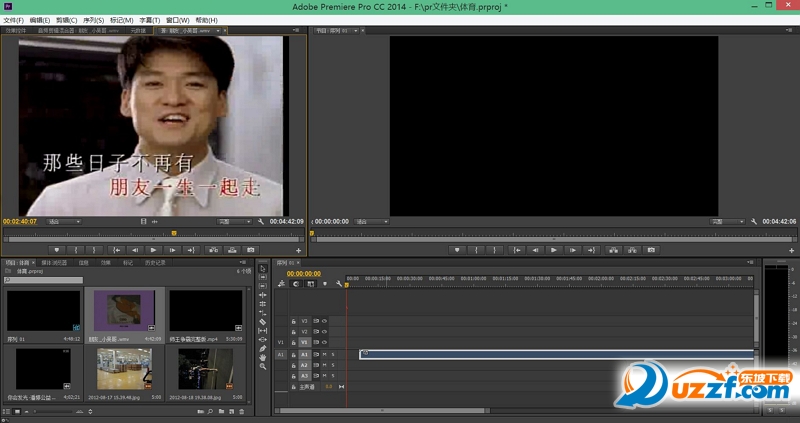The image size is (800, 423).
Task: Switch to the 历史记录 tab
Action: click(154, 263)
